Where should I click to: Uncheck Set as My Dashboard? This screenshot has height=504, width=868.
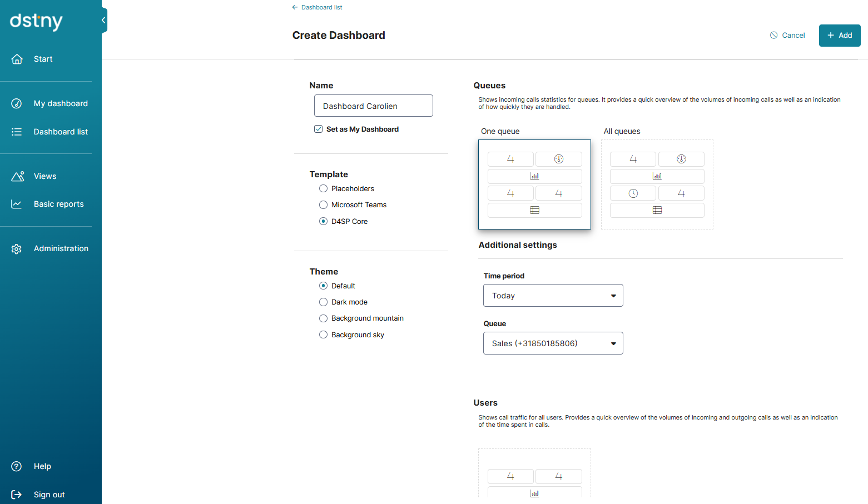click(x=318, y=129)
